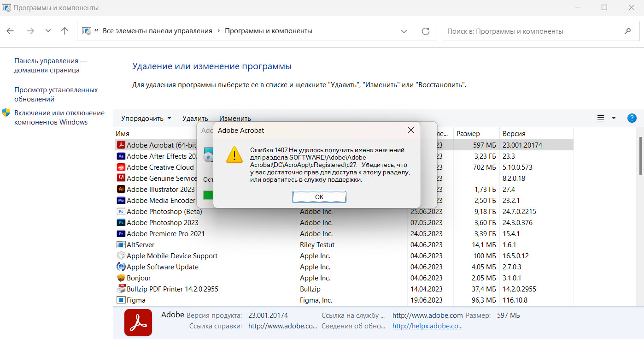Open the helpx.adobe.co... update info link

tap(427, 326)
